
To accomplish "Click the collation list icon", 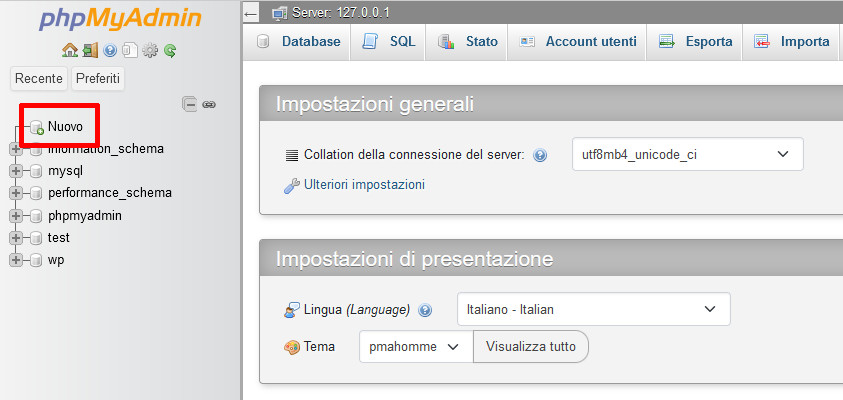I will tap(291, 155).
